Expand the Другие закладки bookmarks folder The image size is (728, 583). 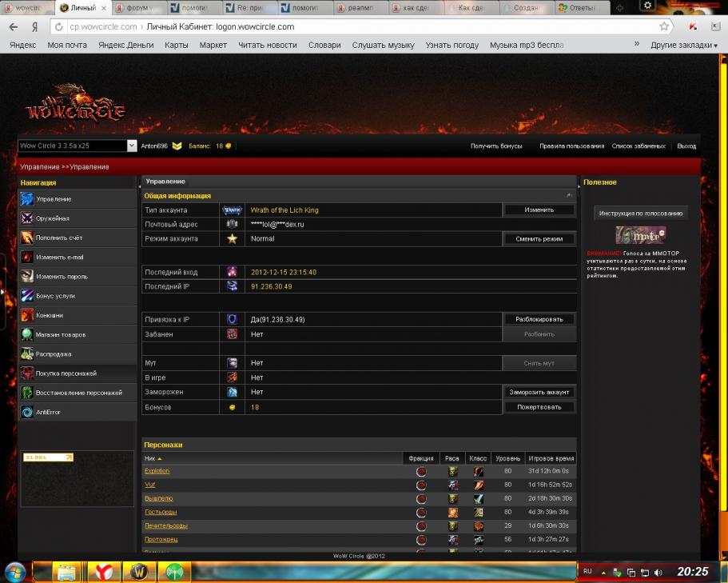(683, 45)
